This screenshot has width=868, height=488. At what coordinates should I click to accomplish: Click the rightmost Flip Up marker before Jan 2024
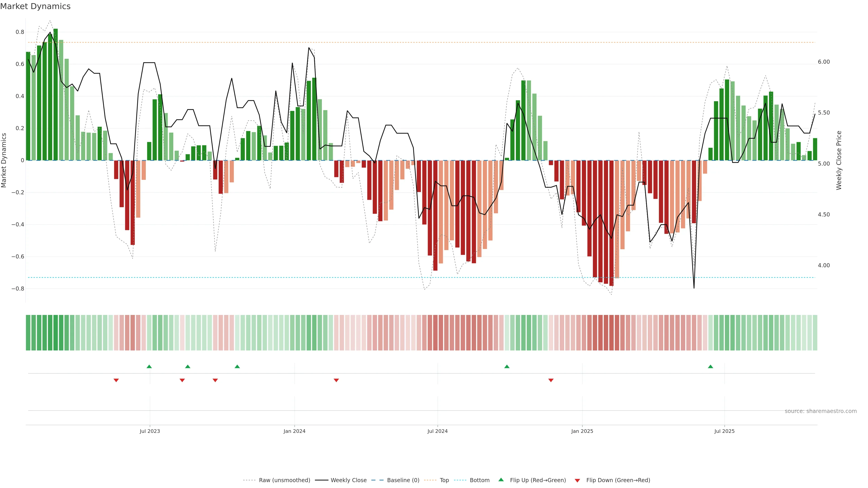click(237, 366)
